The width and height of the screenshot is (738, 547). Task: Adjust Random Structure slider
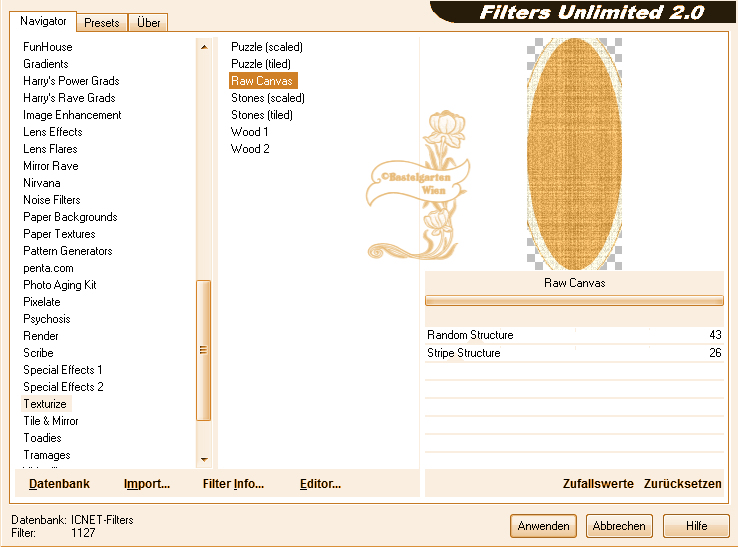point(574,335)
